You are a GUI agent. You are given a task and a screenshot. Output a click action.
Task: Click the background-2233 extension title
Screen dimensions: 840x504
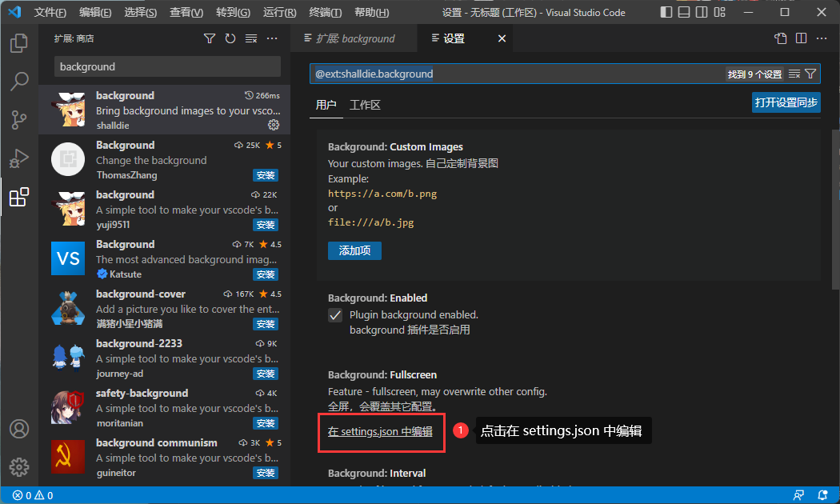click(x=139, y=343)
